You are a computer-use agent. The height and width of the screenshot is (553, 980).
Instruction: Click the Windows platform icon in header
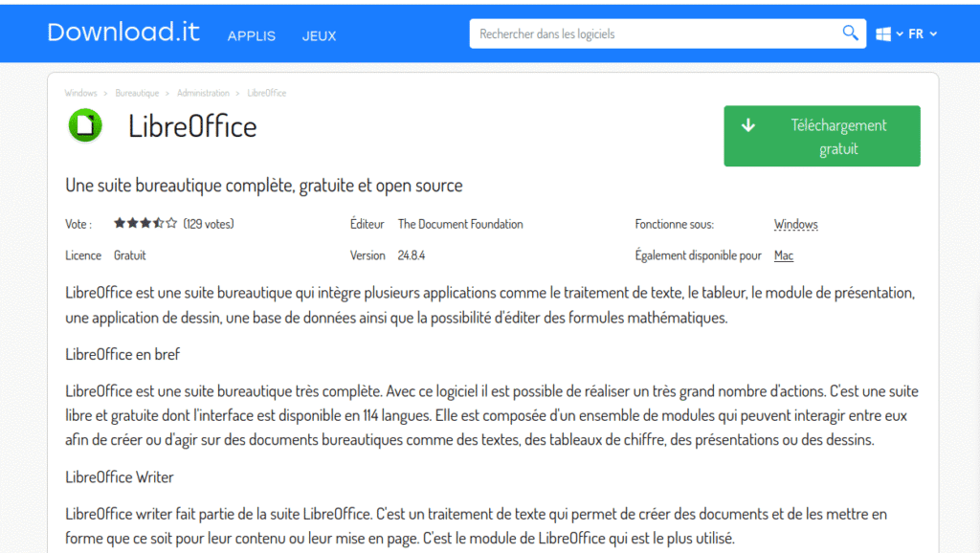pos(882,34)
